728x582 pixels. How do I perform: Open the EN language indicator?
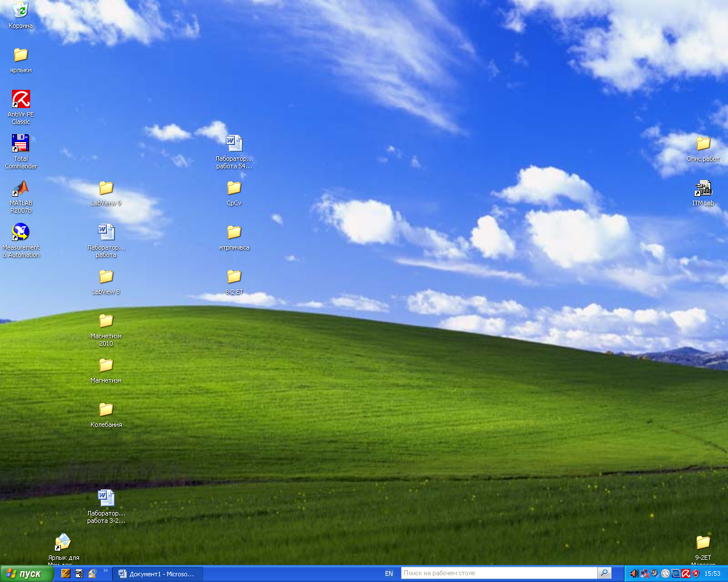pos(389,574)
